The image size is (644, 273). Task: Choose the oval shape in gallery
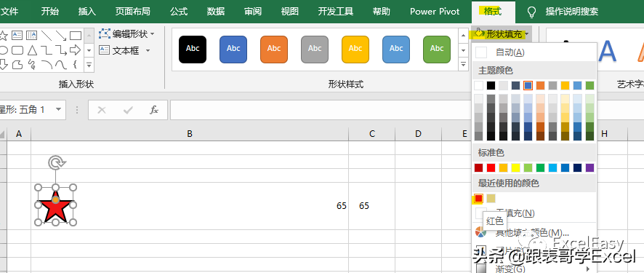4,50
